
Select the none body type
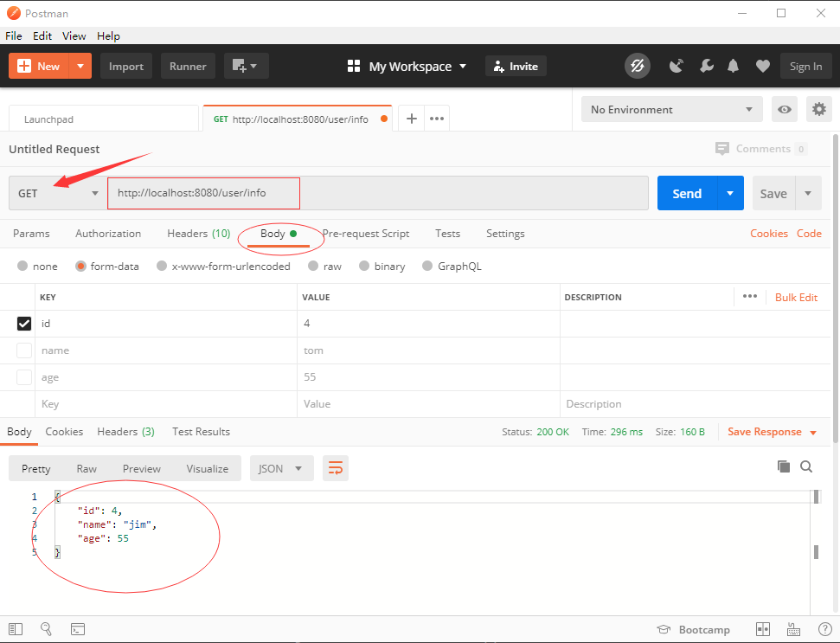tap(22, 266)
